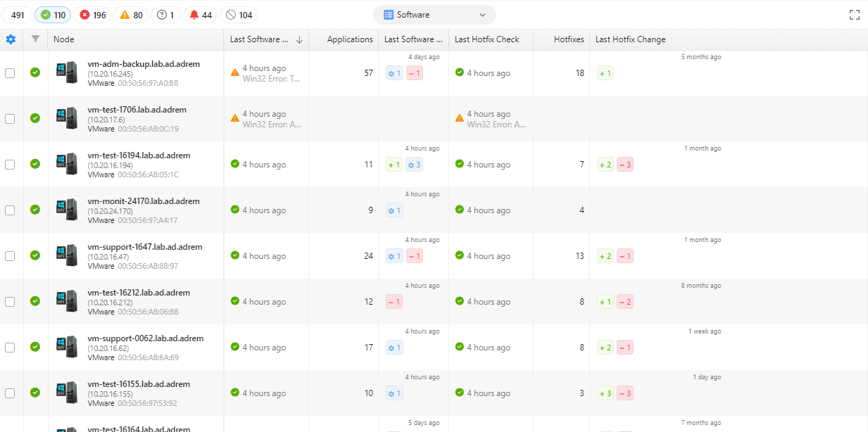Click Windows server icon of vm-monit-24170

[x=67, y=210]
